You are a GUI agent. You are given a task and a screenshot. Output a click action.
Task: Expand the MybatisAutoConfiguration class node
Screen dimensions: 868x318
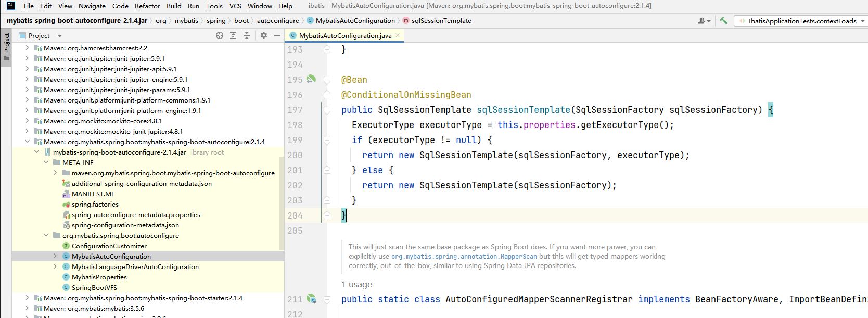click(x=55, y=256)
